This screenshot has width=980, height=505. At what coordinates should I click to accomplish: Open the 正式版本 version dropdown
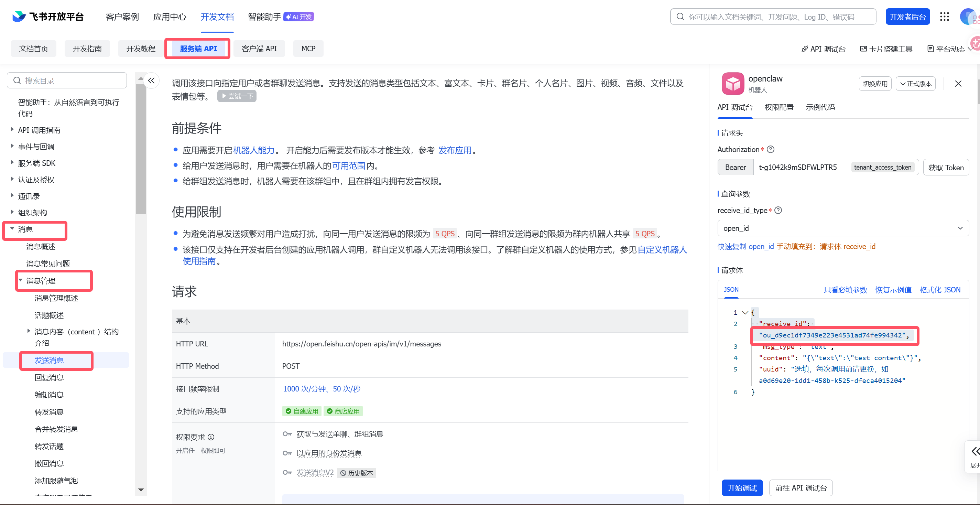916,83
